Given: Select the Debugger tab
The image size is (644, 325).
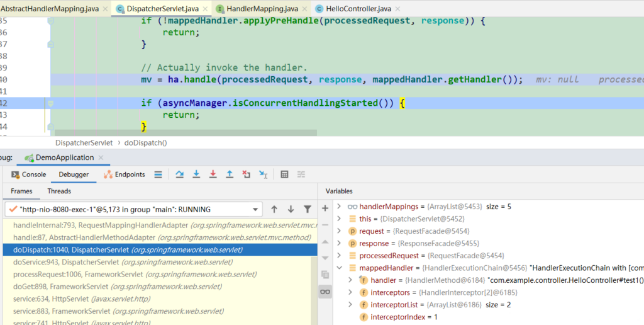Looking at the screenshot, I should click(x=74, y=174).
